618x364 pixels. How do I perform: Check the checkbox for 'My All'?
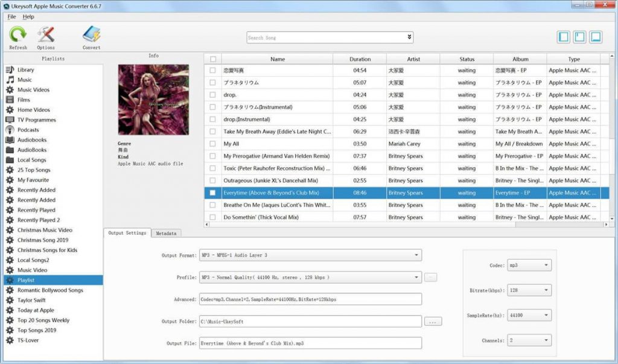pyautogui.click(x=212, y=144)
